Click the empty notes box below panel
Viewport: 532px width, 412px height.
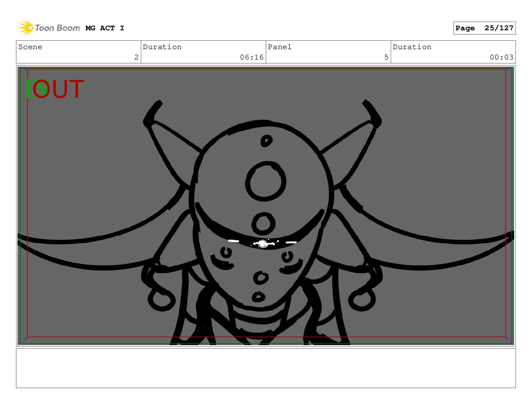click(x=266, y=368)
